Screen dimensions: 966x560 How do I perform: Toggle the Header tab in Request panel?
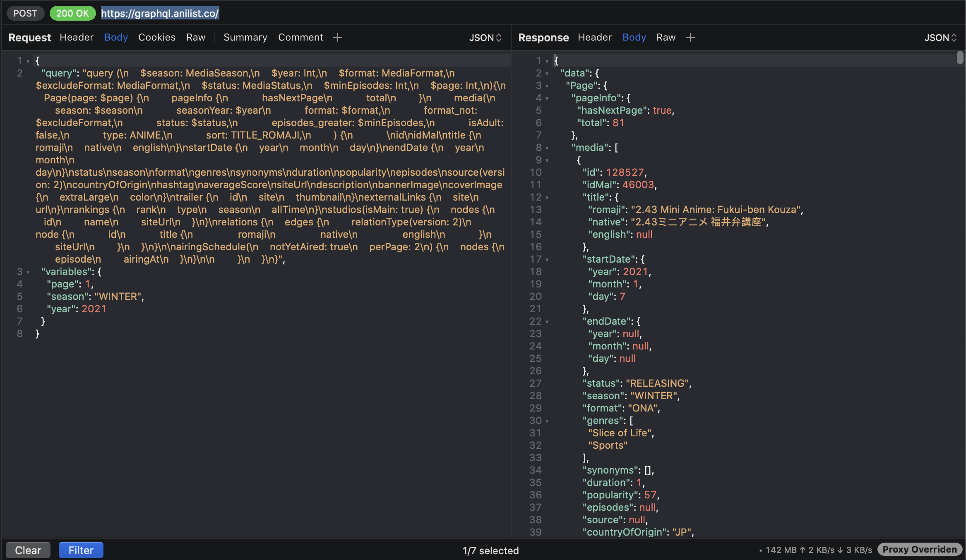[76, 37]
